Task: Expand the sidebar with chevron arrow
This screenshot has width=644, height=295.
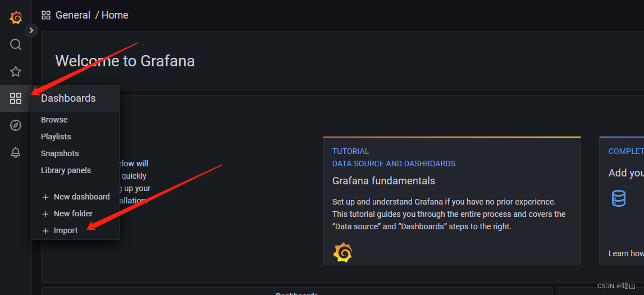Action: click(x=31, y=30)
